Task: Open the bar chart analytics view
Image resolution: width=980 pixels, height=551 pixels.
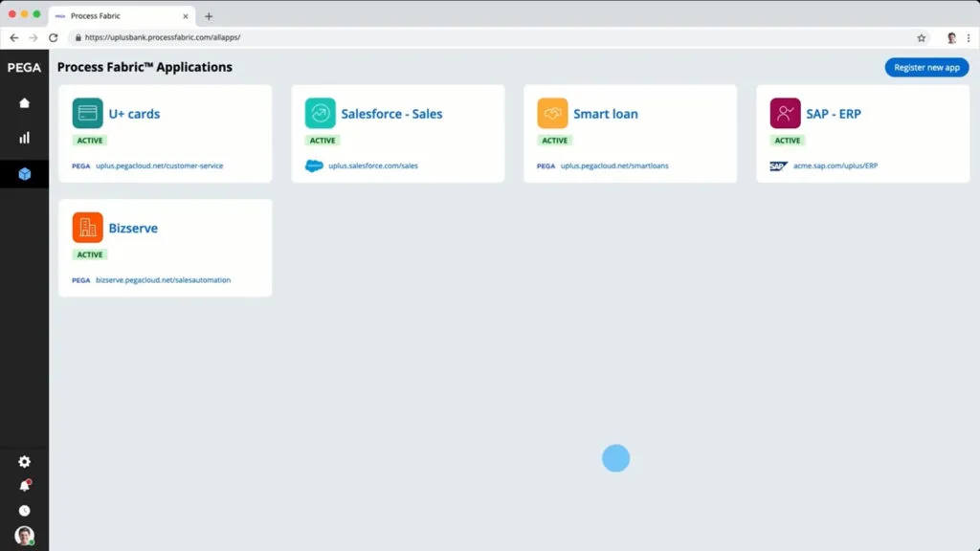Action: pos(24,138)
